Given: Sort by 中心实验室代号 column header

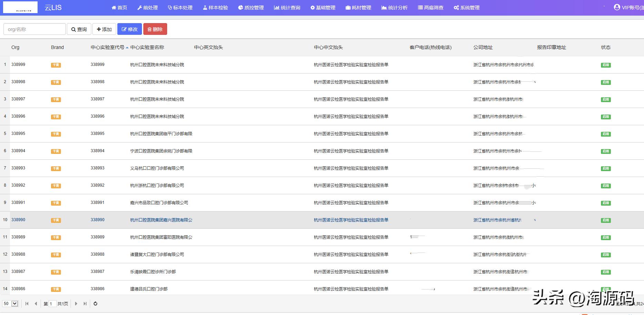Looking at the screenshot, I should [107, 47].
